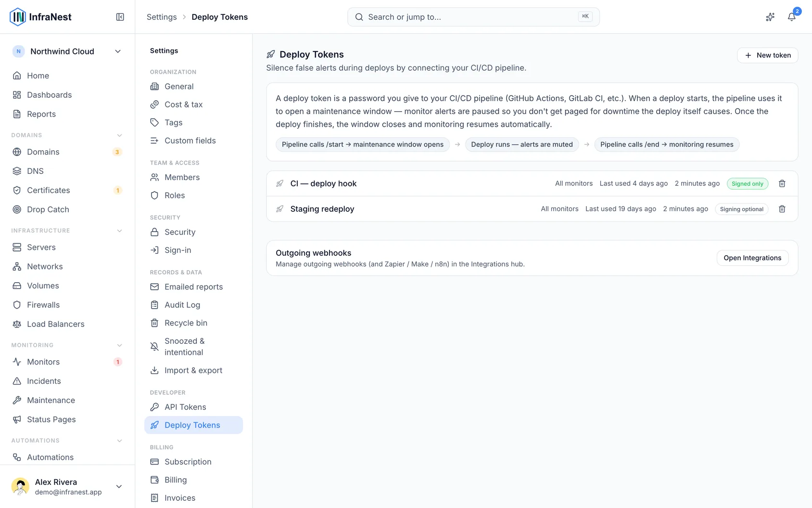The image size is (812, 508).
Task: Click the Signed only badge
Action: [748, 183]
